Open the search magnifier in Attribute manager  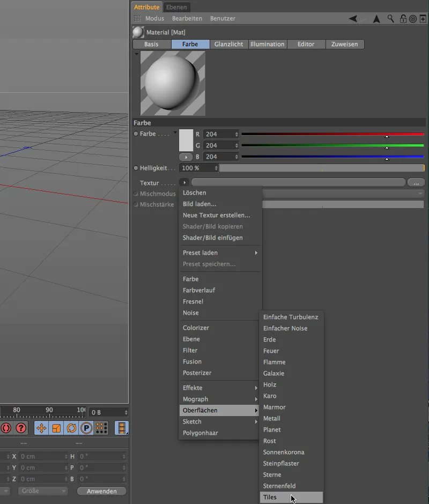pyautogui.click(x=390, y=19)
